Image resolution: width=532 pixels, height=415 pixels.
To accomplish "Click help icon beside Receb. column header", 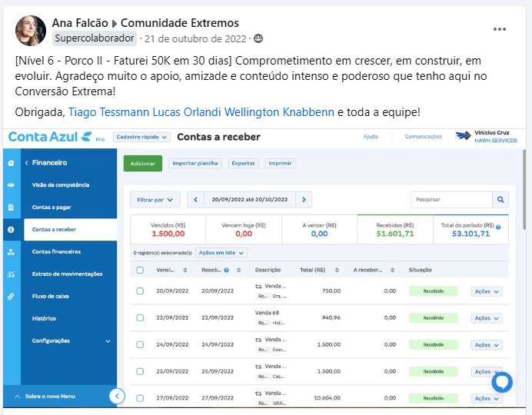I will pos(226,271).
